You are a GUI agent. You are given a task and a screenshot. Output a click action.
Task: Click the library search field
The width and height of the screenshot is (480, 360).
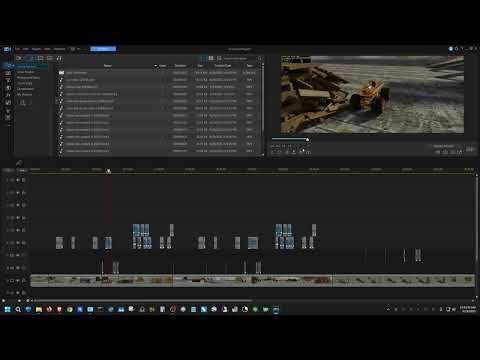(x=240, y=58)
